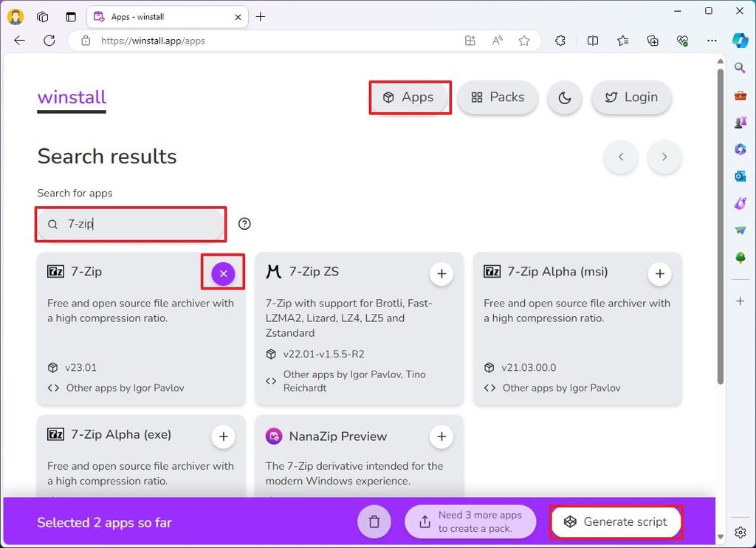Toggle dark mode with the moon icon
Image resolution: width=756 pixels, height=548 pixels.
tap(565, 97)
